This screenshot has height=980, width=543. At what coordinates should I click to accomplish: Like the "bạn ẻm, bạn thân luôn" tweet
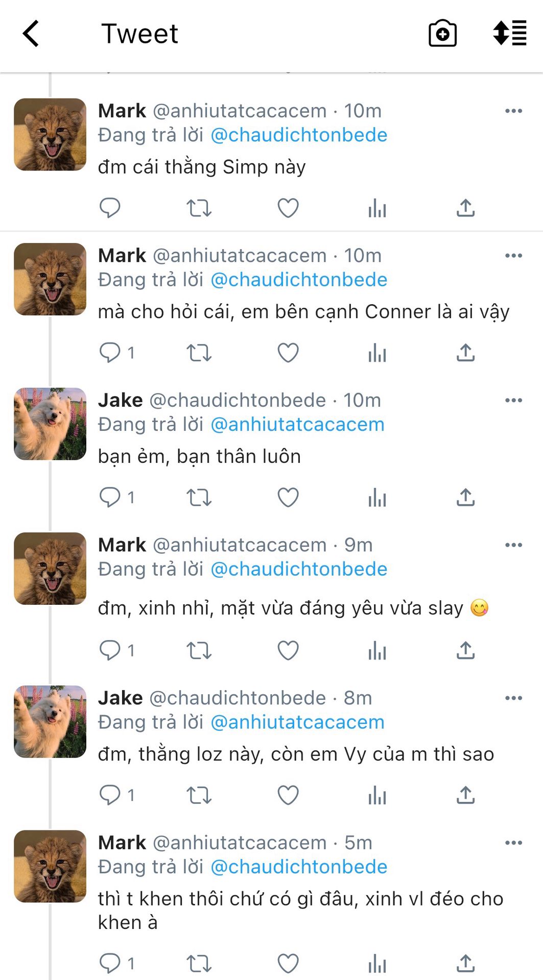pos(288,498)
